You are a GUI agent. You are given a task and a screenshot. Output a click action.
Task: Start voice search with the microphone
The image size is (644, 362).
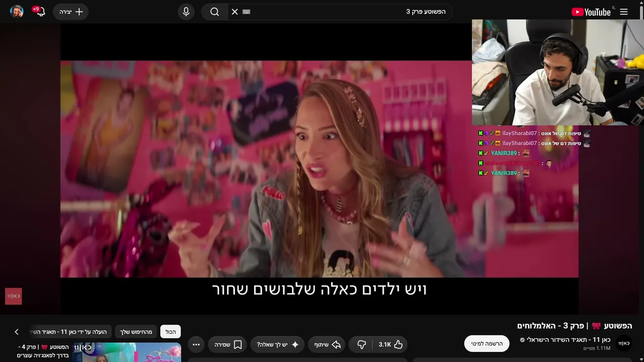pos(186,12)
